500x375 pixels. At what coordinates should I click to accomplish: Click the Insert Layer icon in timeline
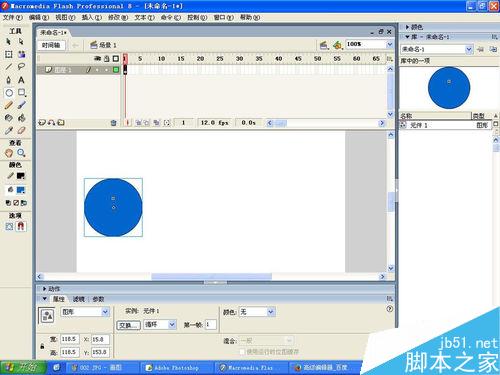coord(42,123)
